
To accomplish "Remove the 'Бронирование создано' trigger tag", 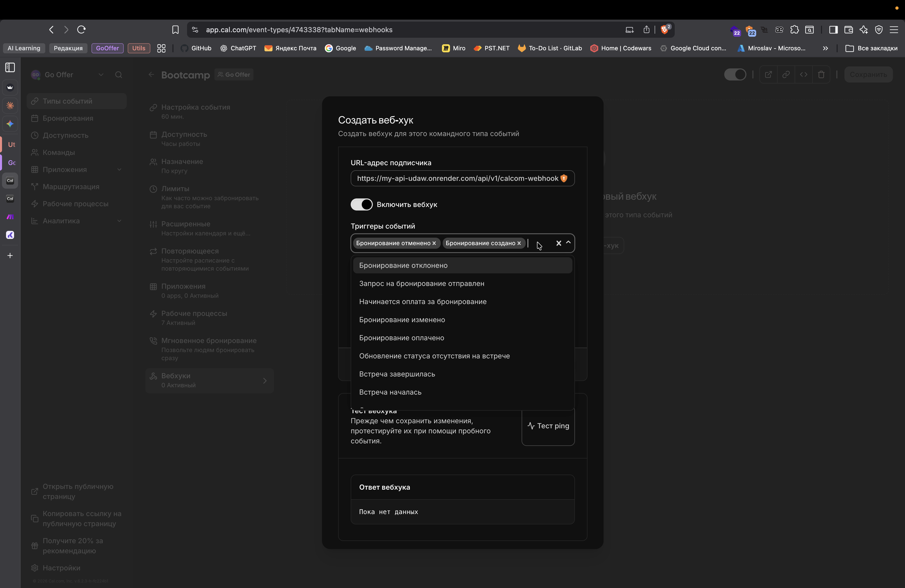I will 519,243.
